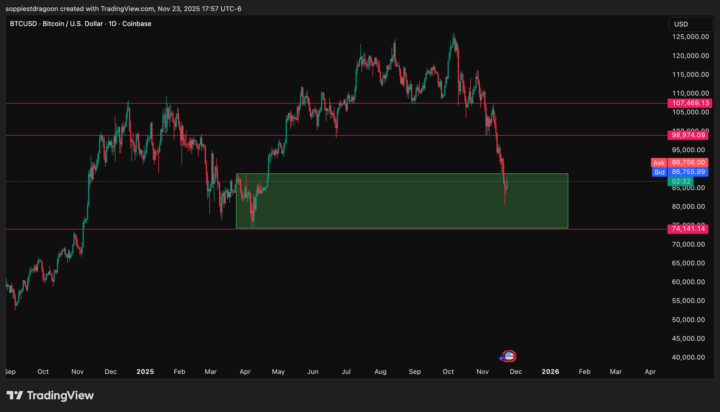720x412 pixels.
Task: Click the 60,000.00 price axis label
Action: [688, 282]
